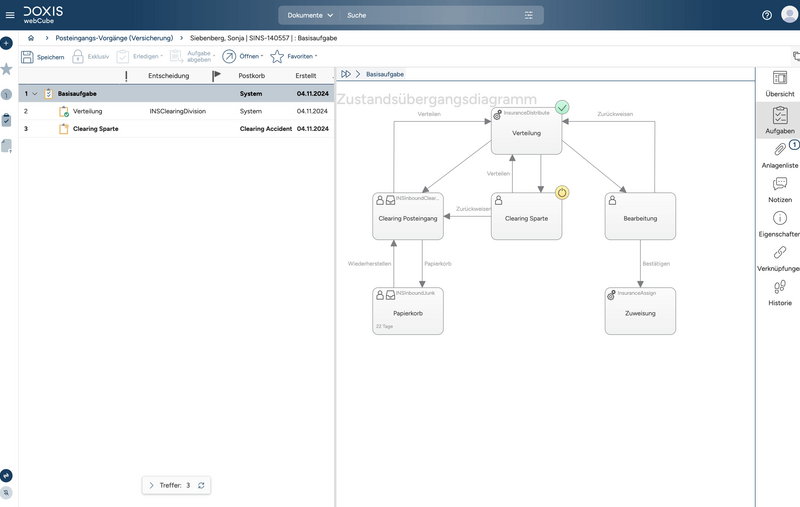Open search filter options icon

click(x=529, y=16)
